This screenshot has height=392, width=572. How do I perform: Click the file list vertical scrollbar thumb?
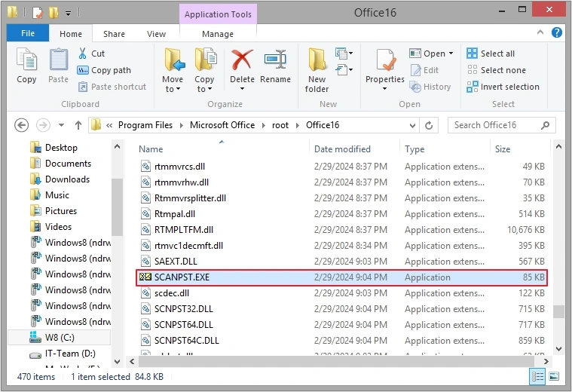pyautogui.click(x=558, y=311)
